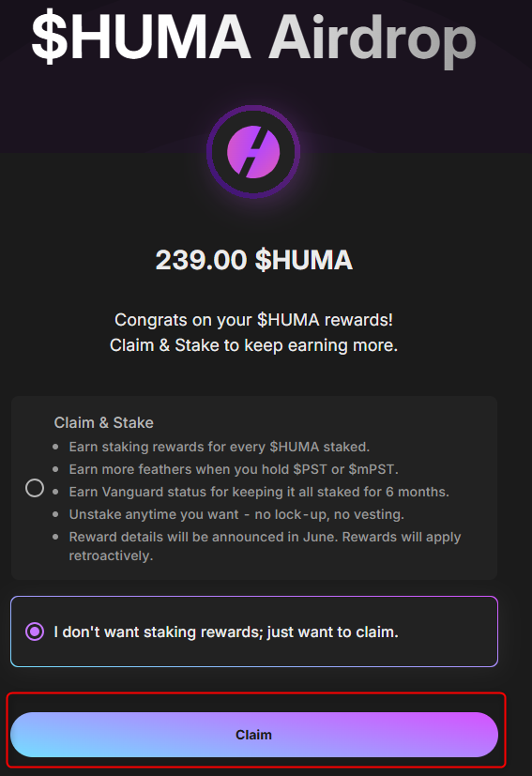Click the "Unstake anytime you want" bullet line

[236, 515]
